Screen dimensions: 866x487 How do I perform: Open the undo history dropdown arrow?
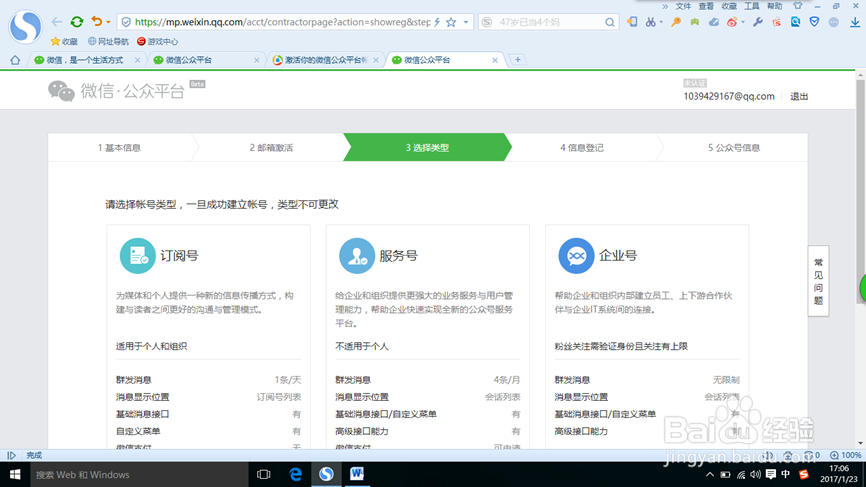[108, 23]
